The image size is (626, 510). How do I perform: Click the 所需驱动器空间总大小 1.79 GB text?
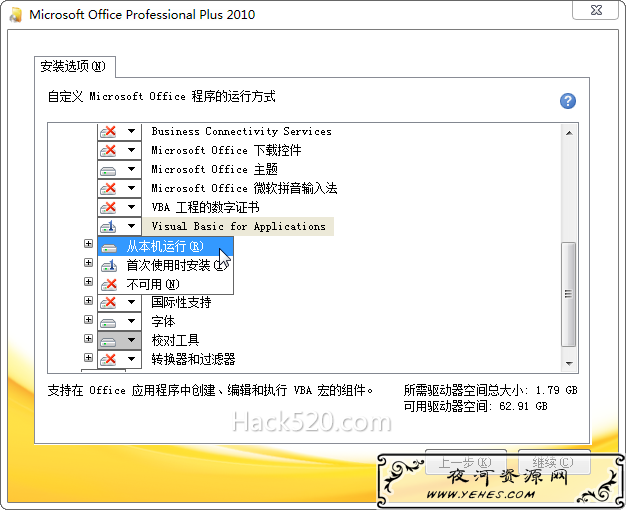490,390
